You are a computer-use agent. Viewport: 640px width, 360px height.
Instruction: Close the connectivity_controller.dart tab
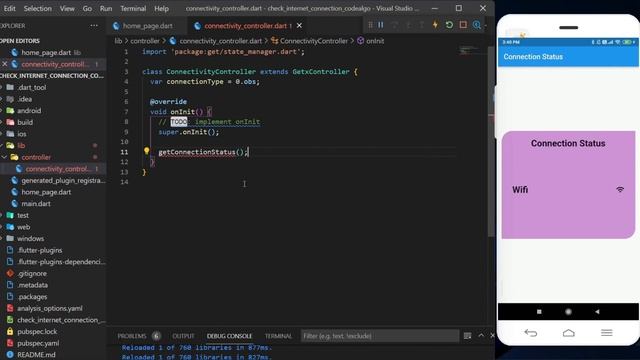[x=299, y=26]
